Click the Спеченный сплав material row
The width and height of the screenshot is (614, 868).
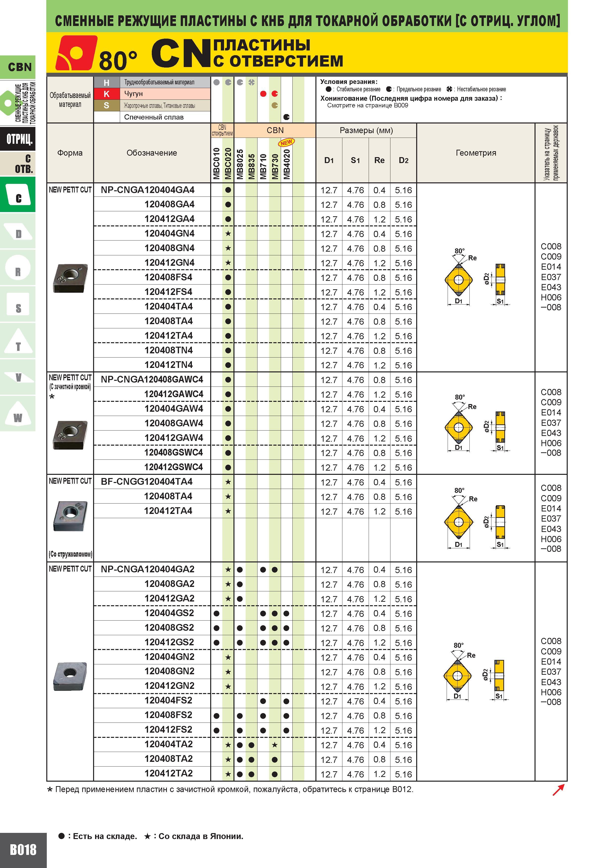pos(154,117)
